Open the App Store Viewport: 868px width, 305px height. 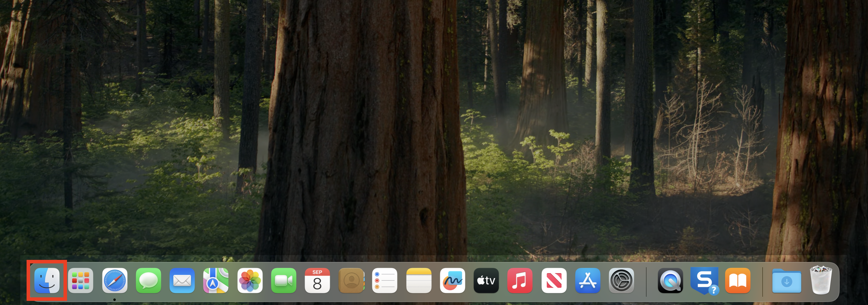tap(588, 281)
